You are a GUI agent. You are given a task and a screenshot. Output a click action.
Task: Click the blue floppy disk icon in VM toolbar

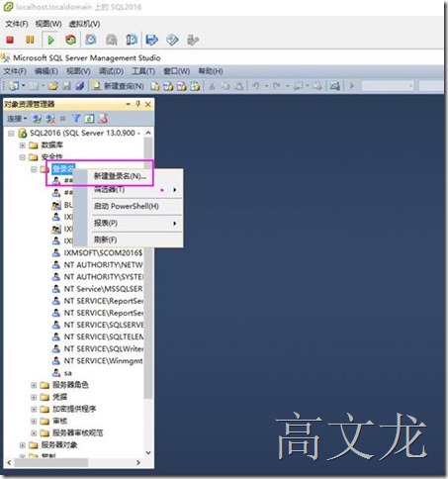pyautogui.click(x=151, y=41)
